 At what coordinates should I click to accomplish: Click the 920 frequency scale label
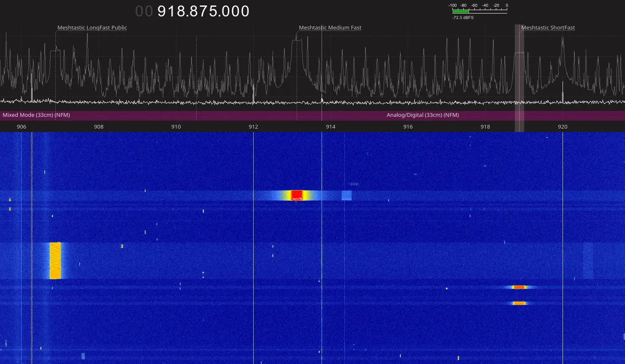(562, 127)
